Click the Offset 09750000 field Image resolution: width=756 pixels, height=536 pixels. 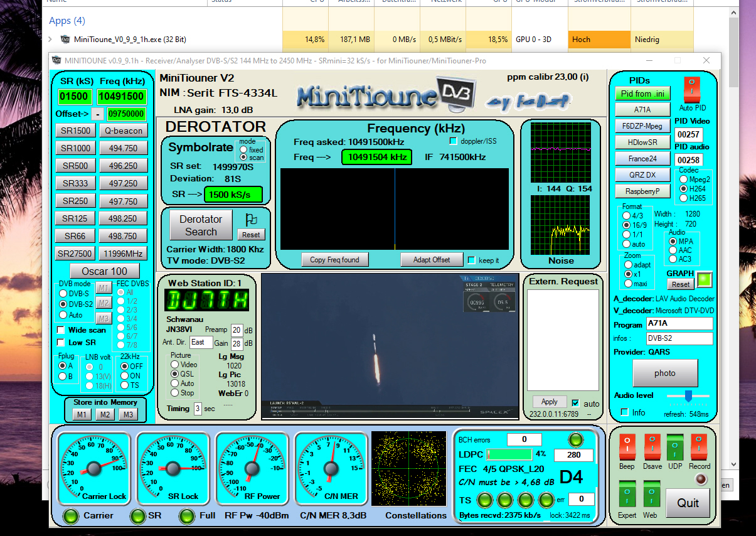coord(127,114)
